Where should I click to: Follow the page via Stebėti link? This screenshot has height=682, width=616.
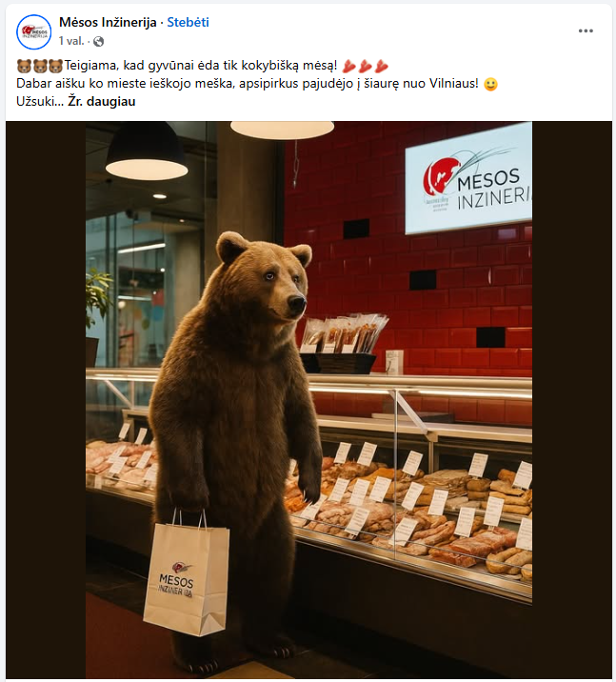pyautogui.click(x=188, y=22)
